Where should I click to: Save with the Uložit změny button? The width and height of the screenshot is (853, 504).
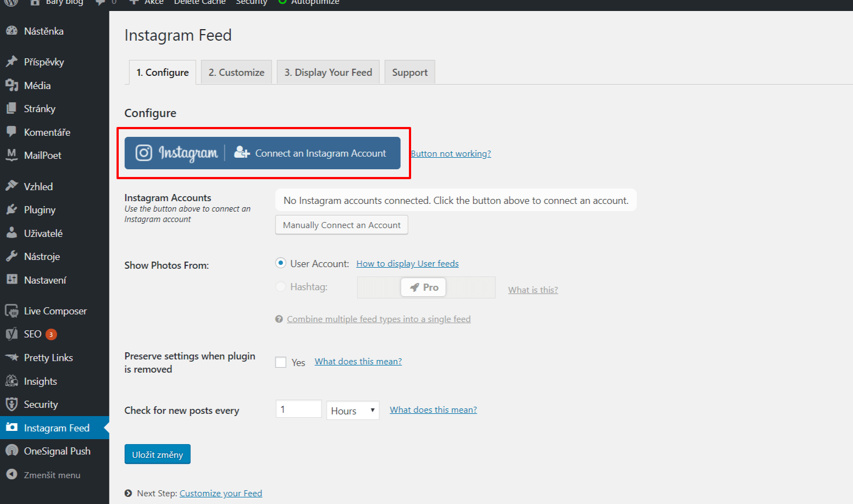158,454
